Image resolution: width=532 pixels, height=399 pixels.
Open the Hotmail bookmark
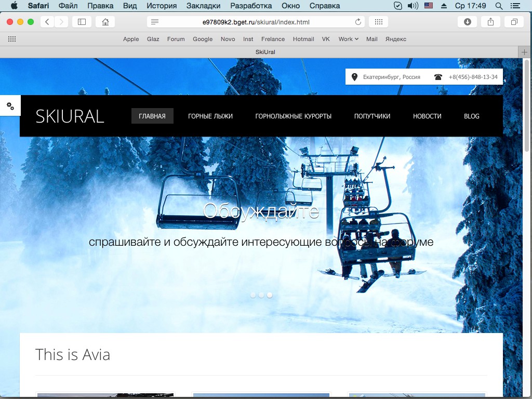(x=303, y=39)
